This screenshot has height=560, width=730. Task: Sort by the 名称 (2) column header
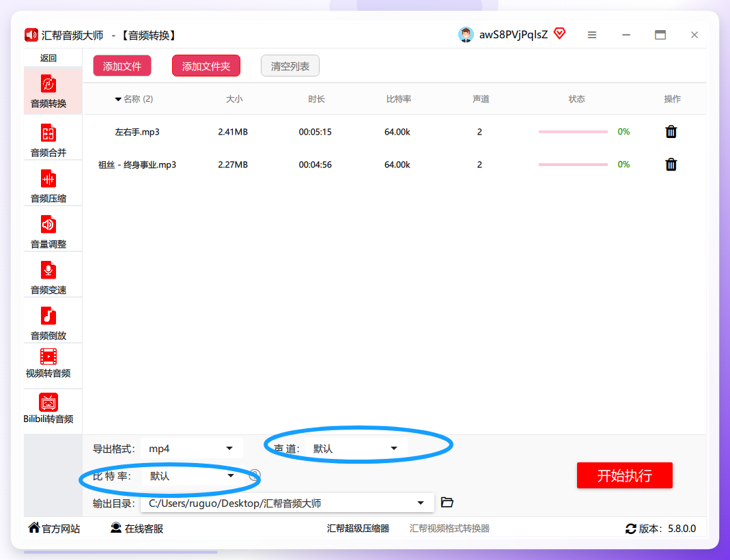click(134, 99)
